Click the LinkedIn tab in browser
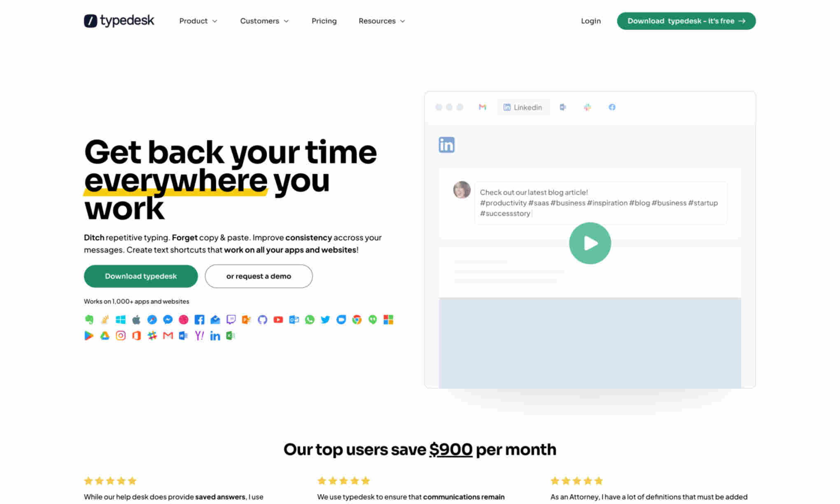This screenshot has width=840, height=504. click(x=523, y=107)
